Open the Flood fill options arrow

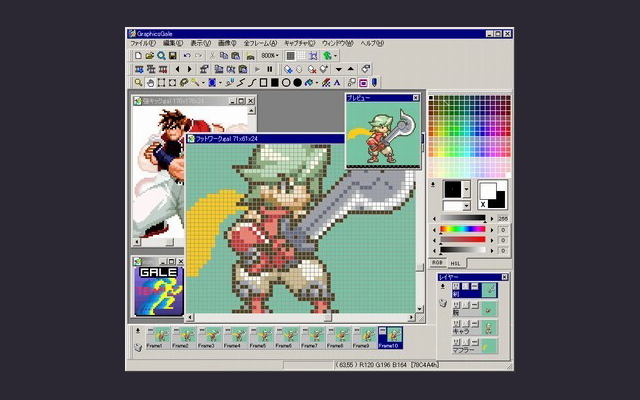pos(317,83)
